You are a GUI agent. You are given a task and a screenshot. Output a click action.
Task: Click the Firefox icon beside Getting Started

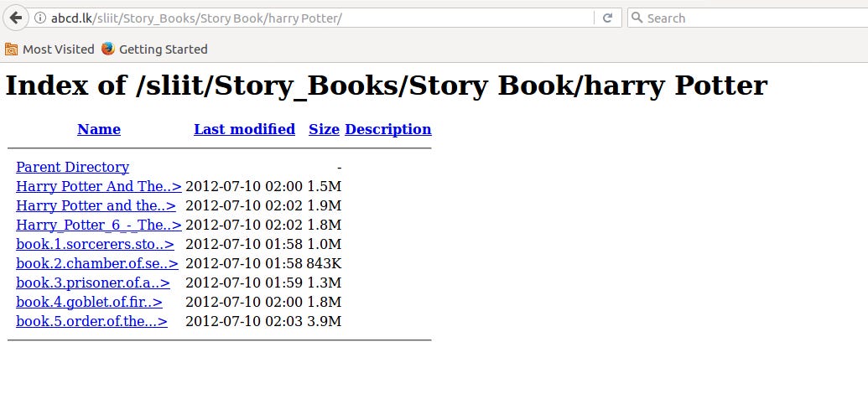(108, 49)
